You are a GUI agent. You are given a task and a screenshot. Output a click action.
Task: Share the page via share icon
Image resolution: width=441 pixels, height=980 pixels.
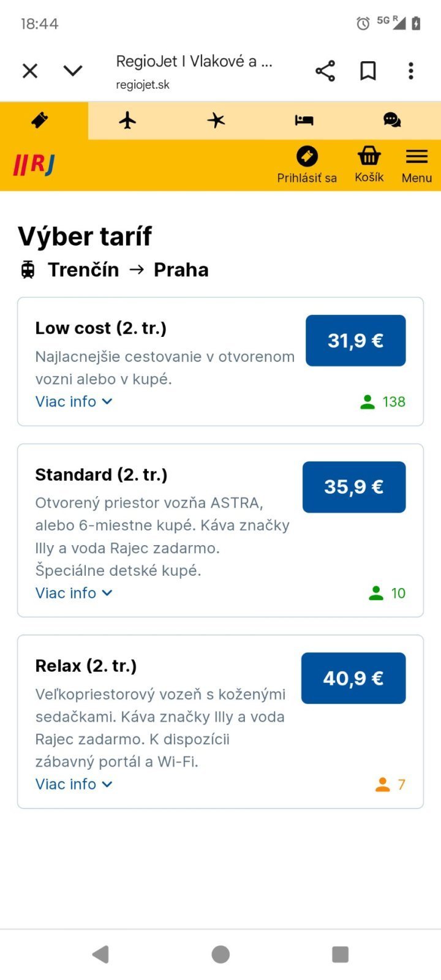[x=325, y=71]
